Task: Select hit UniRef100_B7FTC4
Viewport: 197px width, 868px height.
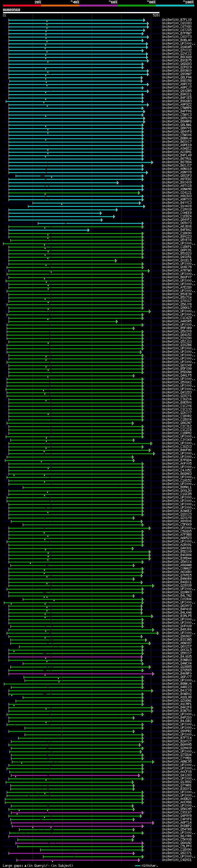Action: coord(177,737)
